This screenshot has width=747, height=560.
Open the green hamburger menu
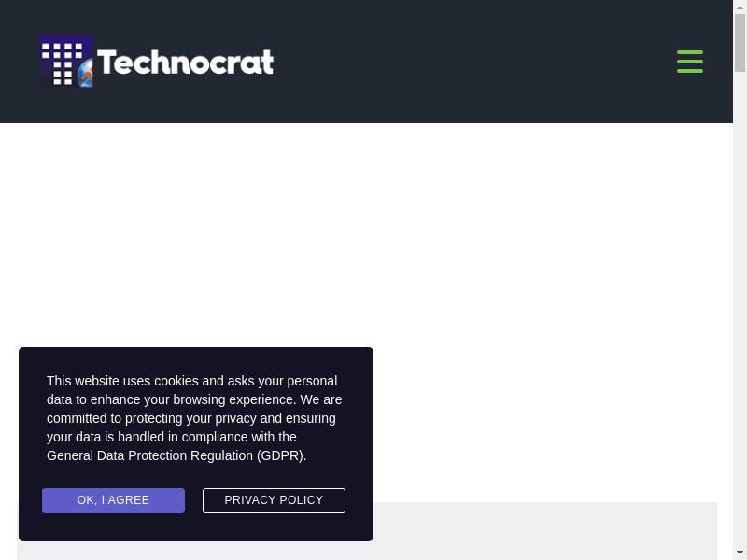pyautogui.click(x=690, y=62)
